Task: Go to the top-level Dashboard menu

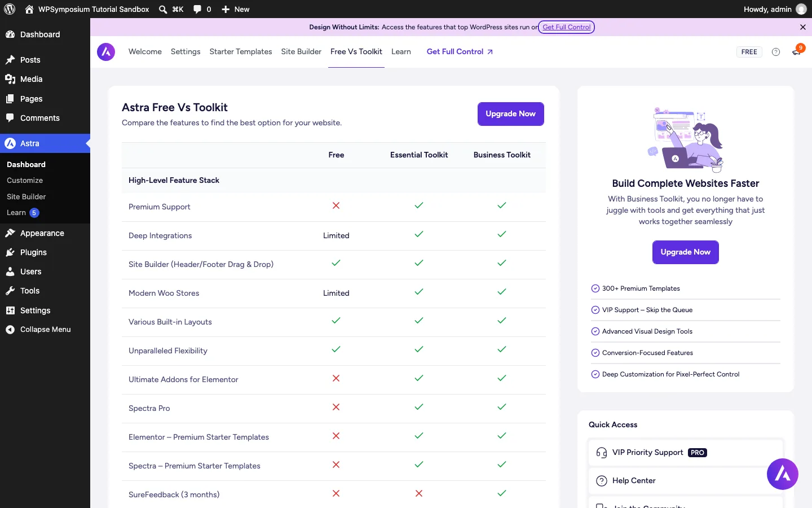Action: [x=45, y=34]
